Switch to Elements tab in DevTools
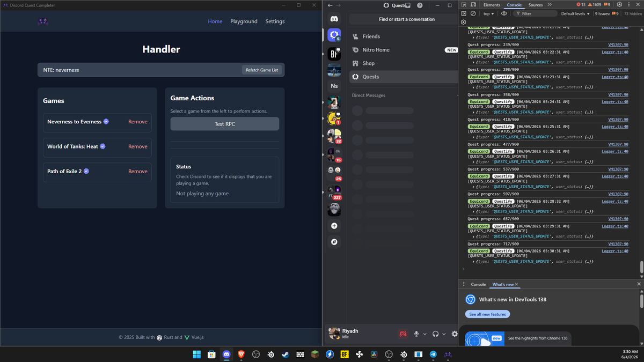This screenshot has height=362, width=644. coord(492,5)
